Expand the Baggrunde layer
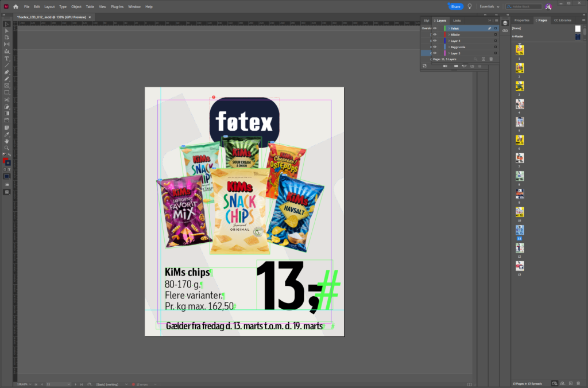This screenshot has width=588, height=388. [x=449, y=47]
